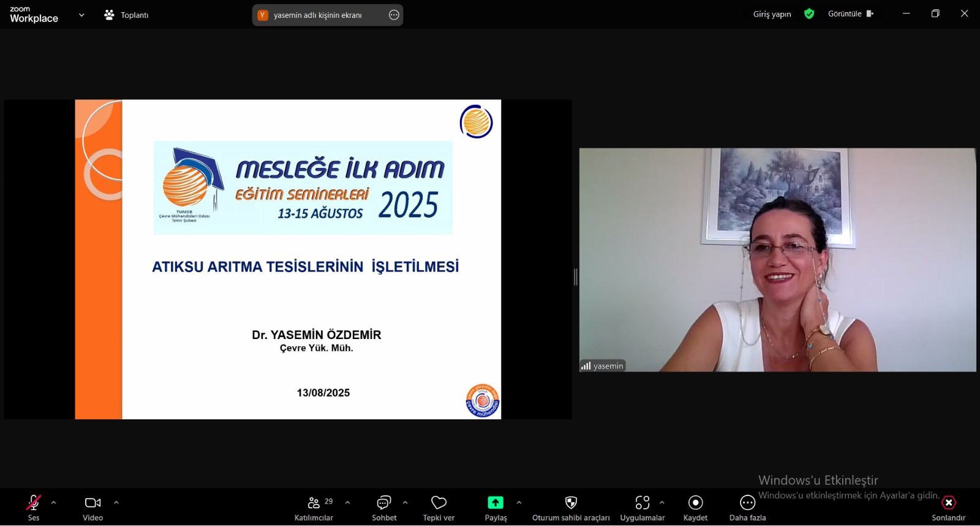Expand video options arrow next to Video
The width and height of the screenshot is (980, 526).
click(x=116, y=503)
